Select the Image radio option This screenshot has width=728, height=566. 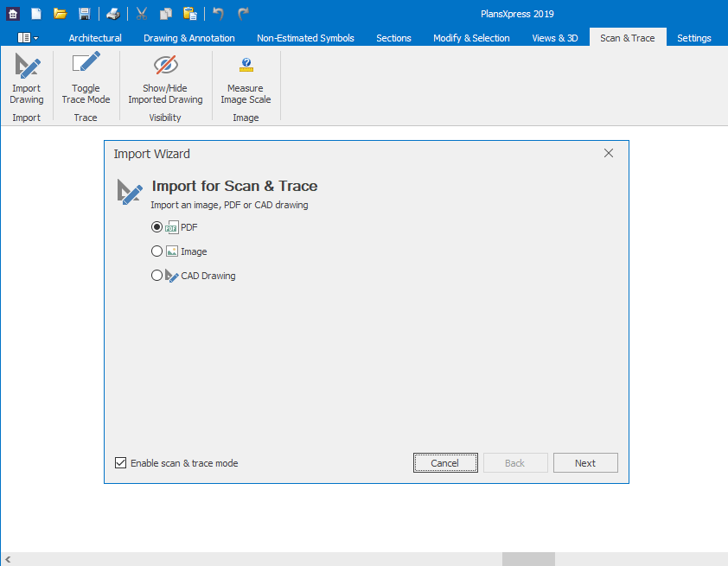pyautogui.click(x=156, y=251)
